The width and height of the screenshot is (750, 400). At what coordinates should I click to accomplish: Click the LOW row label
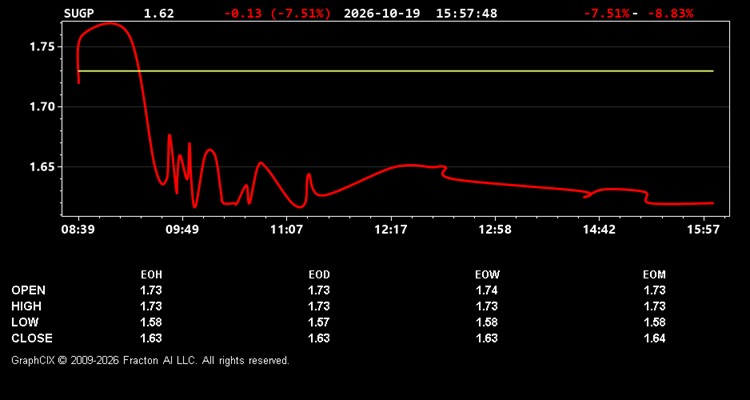pos(25,322)
